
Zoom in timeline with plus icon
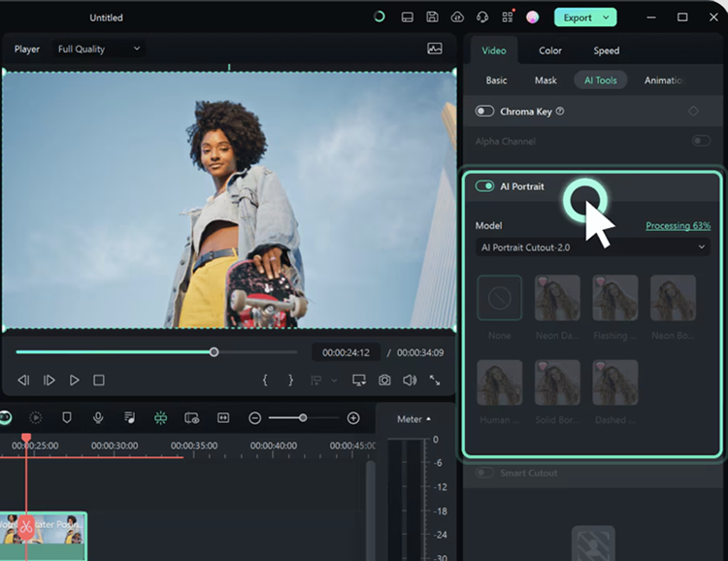click(353, 418)
